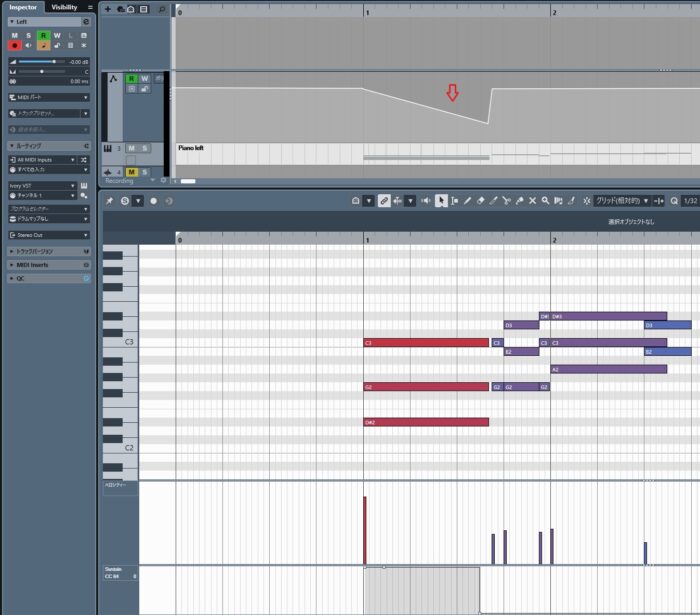
Task: Click the Monitor speaker icon in Inspector
Action: click(x=28, y=45)
